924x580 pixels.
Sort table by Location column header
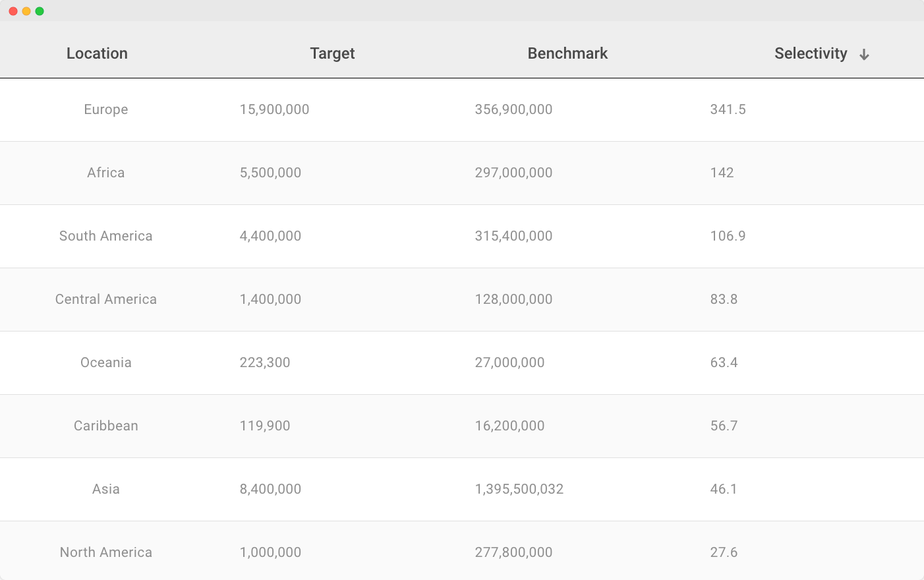pyautogui.click(x=97, y=53)
